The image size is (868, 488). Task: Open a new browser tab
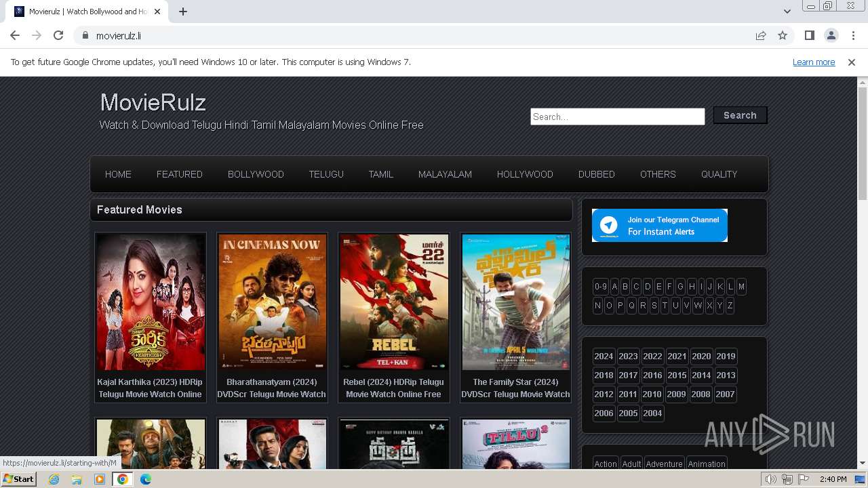coord(183,12)
